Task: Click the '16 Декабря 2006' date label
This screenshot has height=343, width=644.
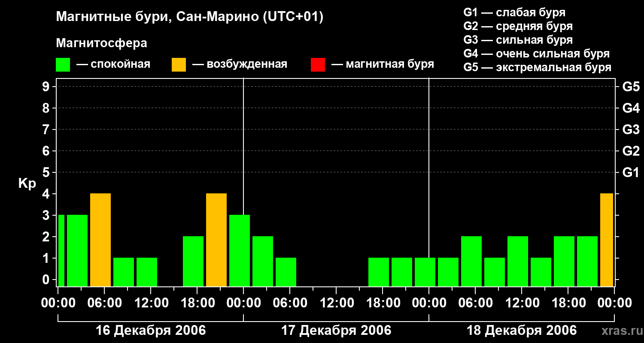Action: pyautogui.click(x=151, y=331)
